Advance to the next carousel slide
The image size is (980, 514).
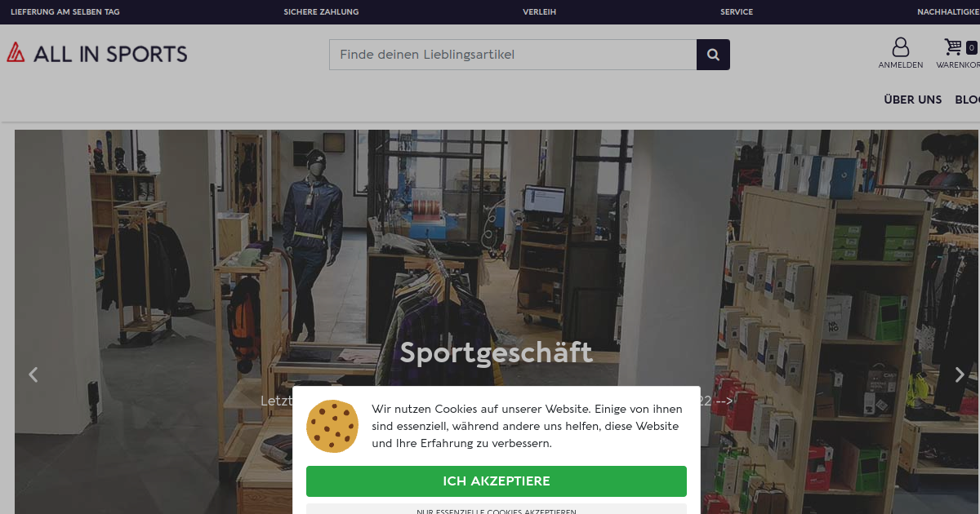[960, 374]
